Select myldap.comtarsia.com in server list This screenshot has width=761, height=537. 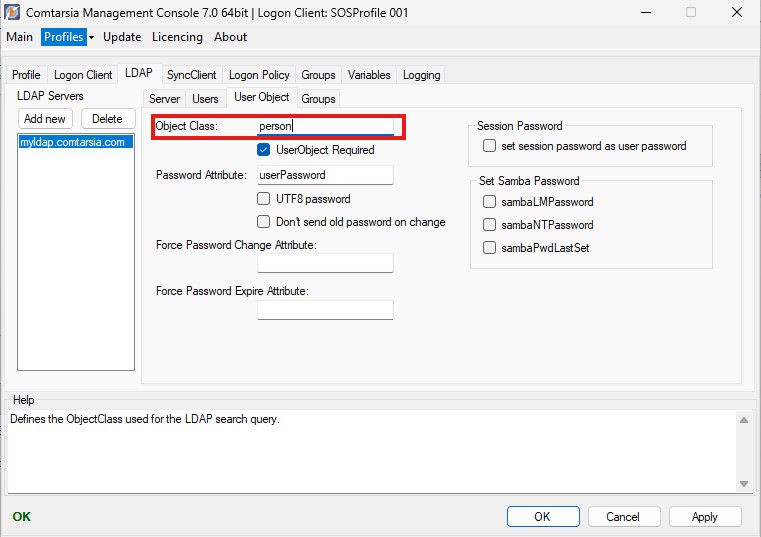click(72, 142)
